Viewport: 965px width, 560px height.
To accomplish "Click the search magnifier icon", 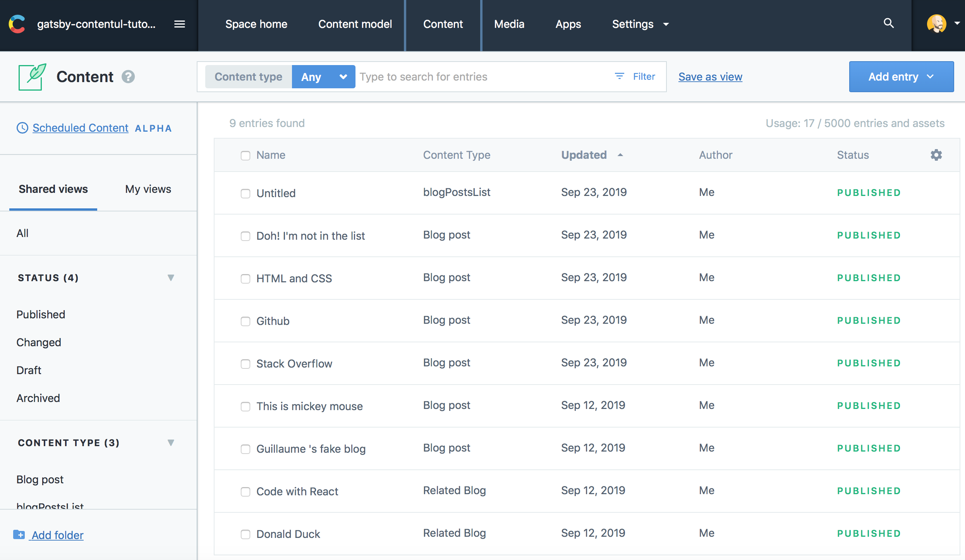I will click(889, 23).
